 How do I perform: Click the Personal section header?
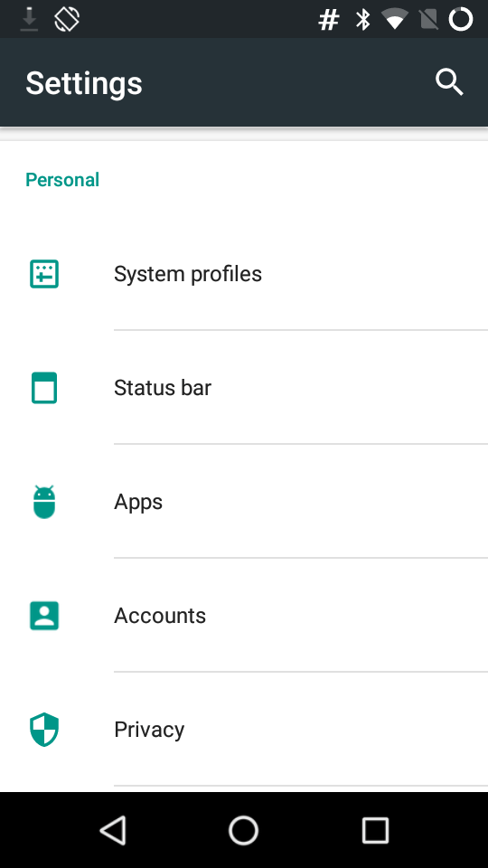click(x=62, y=180)
